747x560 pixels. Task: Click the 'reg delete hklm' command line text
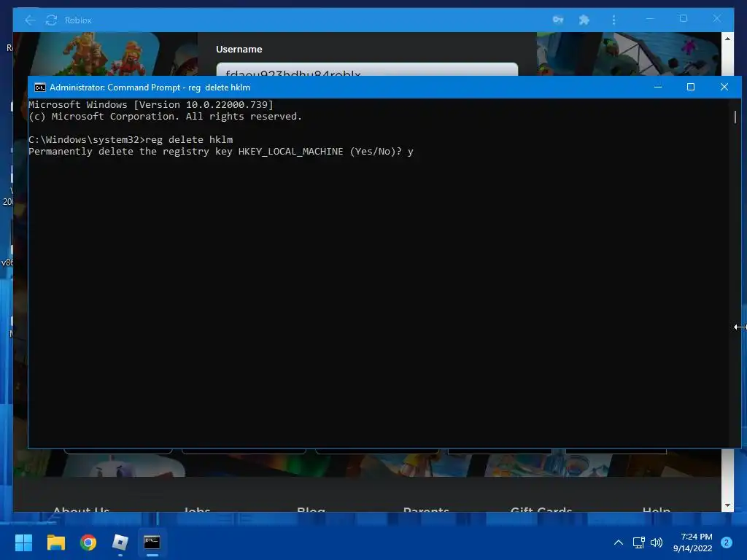tap(189, 139)
